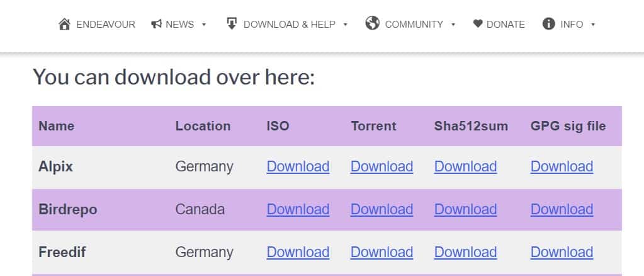Open the ENDEAVOUR menu item
The image size is (644, 276).
coord(106,25)
